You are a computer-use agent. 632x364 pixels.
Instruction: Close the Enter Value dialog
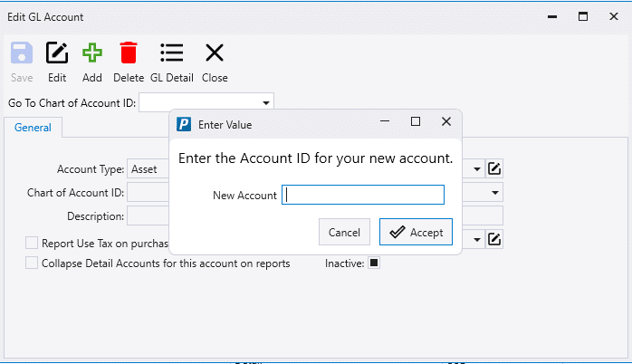point(446,121)
